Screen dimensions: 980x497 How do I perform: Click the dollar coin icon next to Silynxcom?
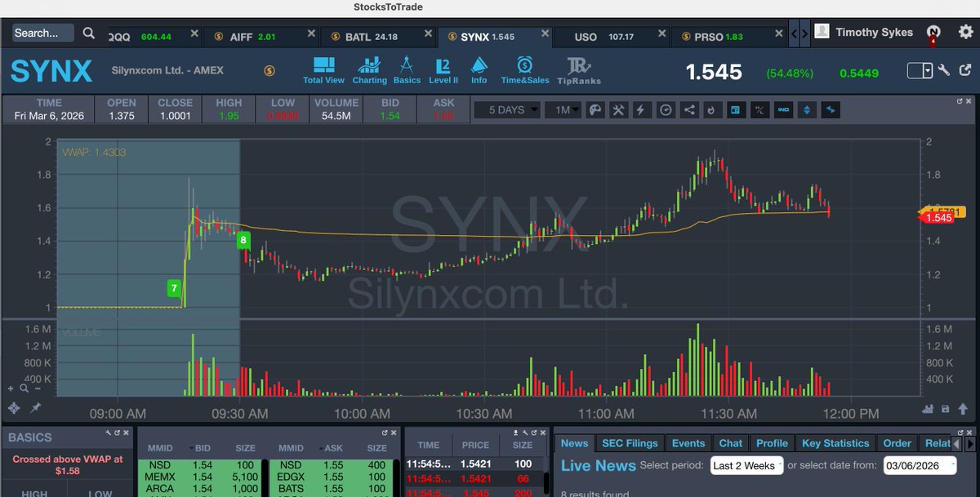pos(269,71)
